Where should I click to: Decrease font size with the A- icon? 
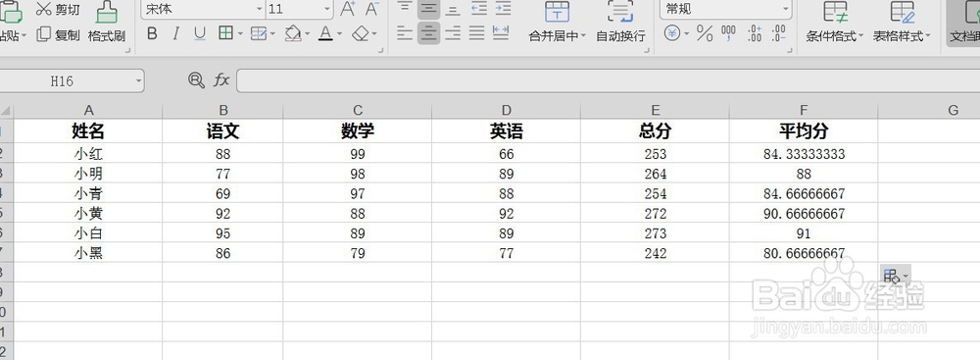coord(371,9)
